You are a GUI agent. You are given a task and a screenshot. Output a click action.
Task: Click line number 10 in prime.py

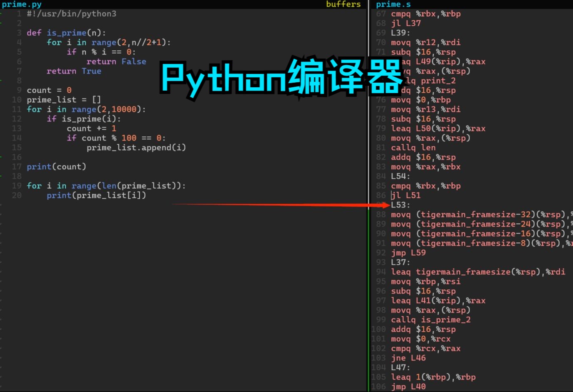coord(17,100)
